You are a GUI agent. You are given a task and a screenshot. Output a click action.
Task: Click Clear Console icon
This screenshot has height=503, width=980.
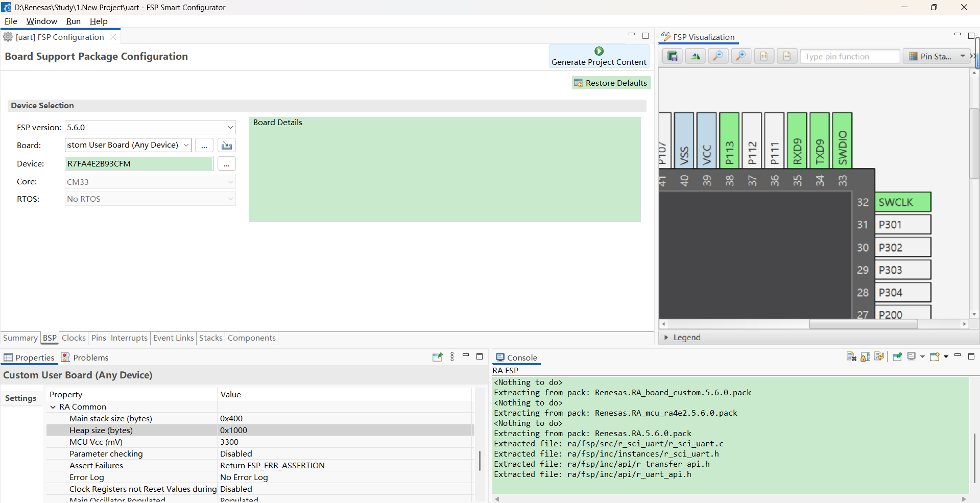(x=851, y=356)
